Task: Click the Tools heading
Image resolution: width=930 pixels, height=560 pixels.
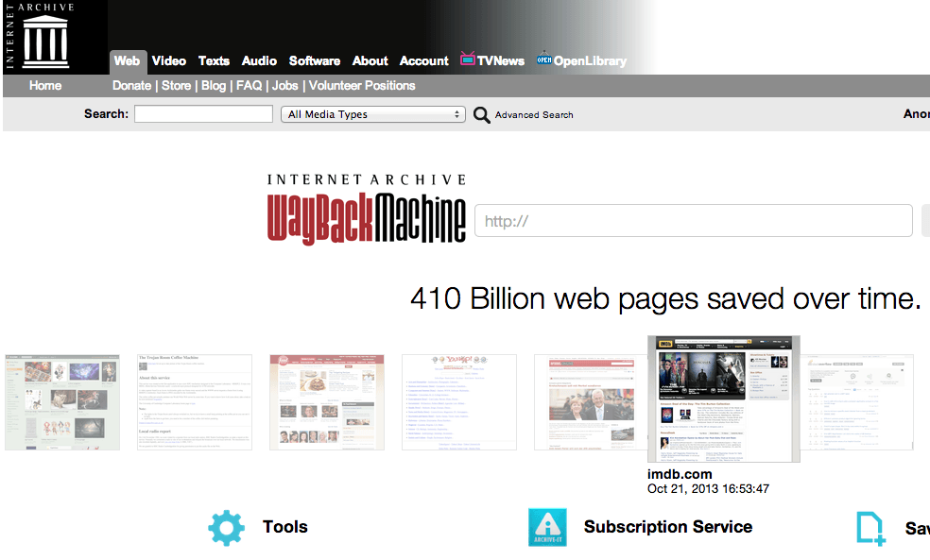Action: (285, 527)
